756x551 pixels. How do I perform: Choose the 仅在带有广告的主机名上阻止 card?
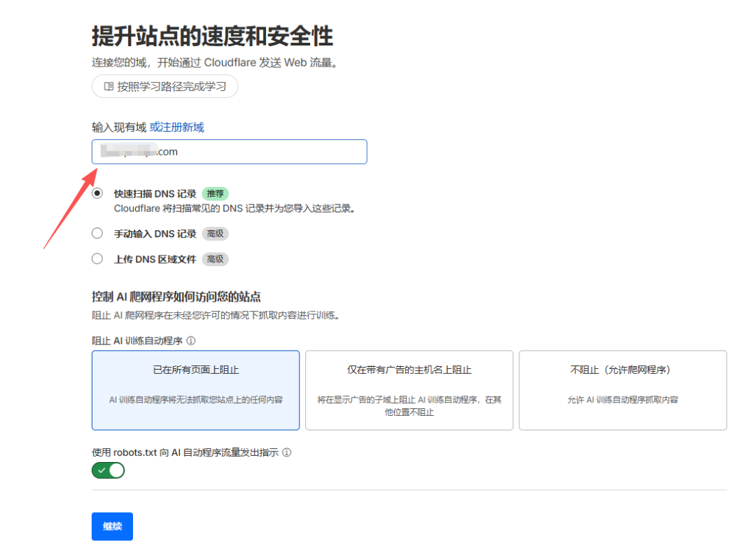click(x=409, y=390)
